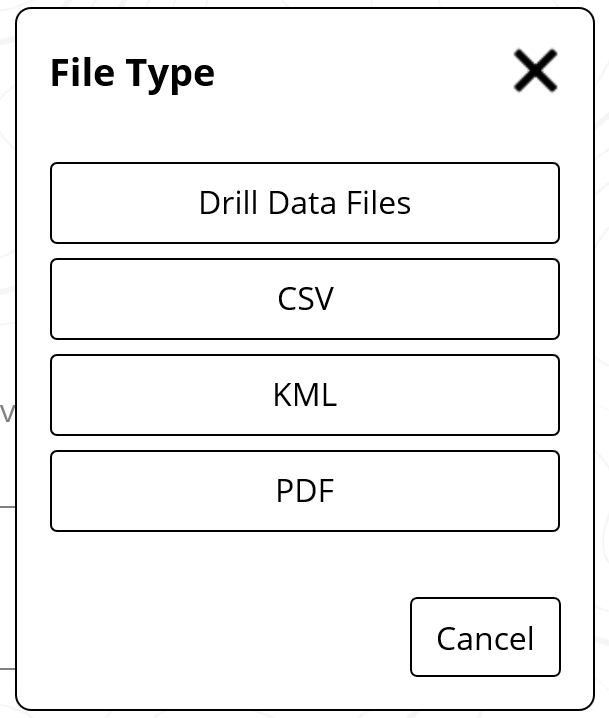Viewport: 609px width, 718px height.
Task: Dismiss the dialog using the cross icon
Action: click(535, 71)
